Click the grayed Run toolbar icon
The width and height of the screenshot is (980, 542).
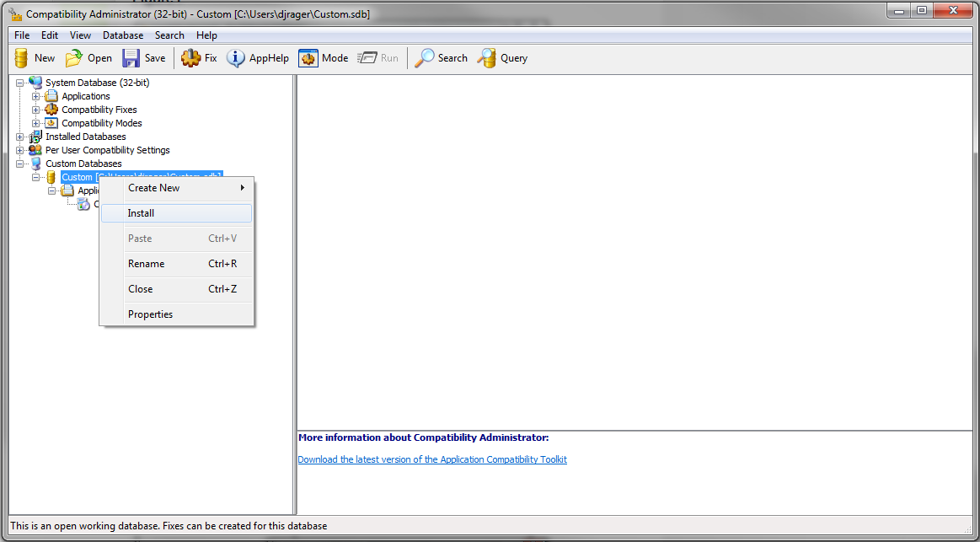[x=367, y=58]
